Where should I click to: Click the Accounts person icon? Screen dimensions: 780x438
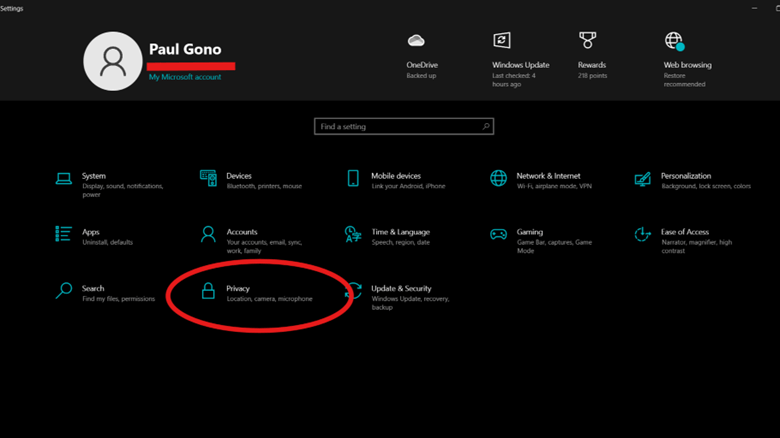208,235
